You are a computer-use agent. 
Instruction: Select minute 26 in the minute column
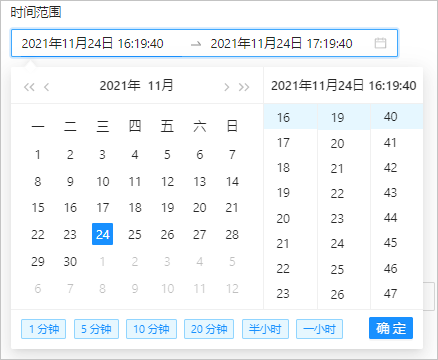tap(344, 294)
